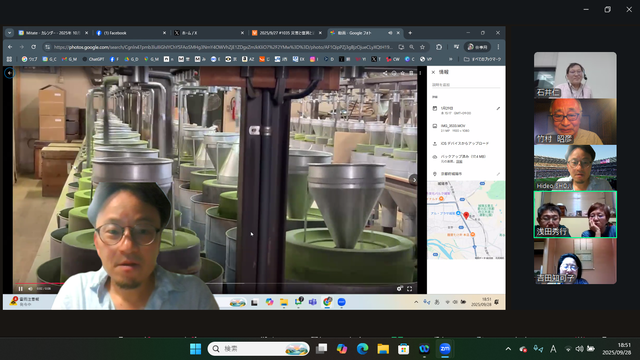Screen dimensions: 640x360
Task: Mute the video with the player volume icon
Action: click(30, 289)
